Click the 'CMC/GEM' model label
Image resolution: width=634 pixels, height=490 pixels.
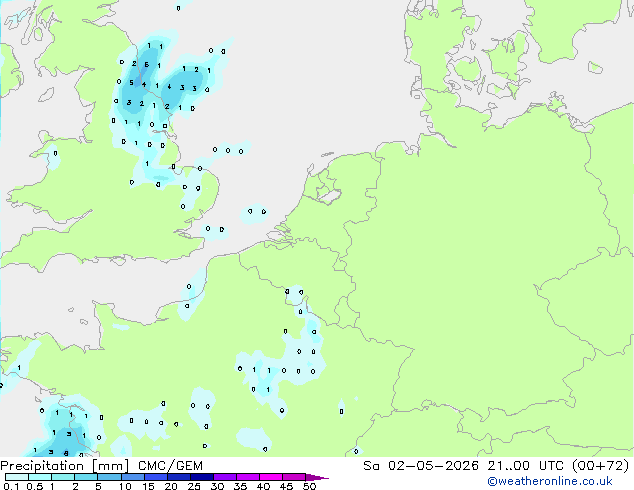[170, 466]
